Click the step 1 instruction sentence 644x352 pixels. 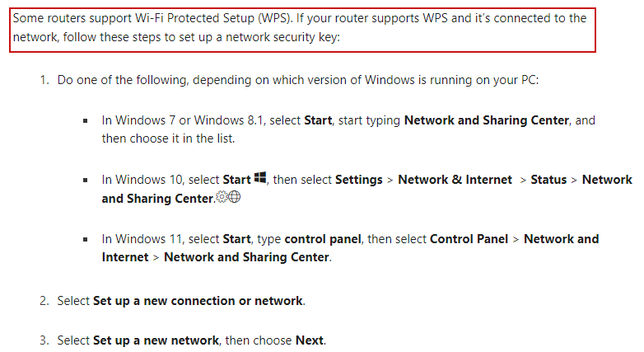pyautogui.click(x=298, y=80)
